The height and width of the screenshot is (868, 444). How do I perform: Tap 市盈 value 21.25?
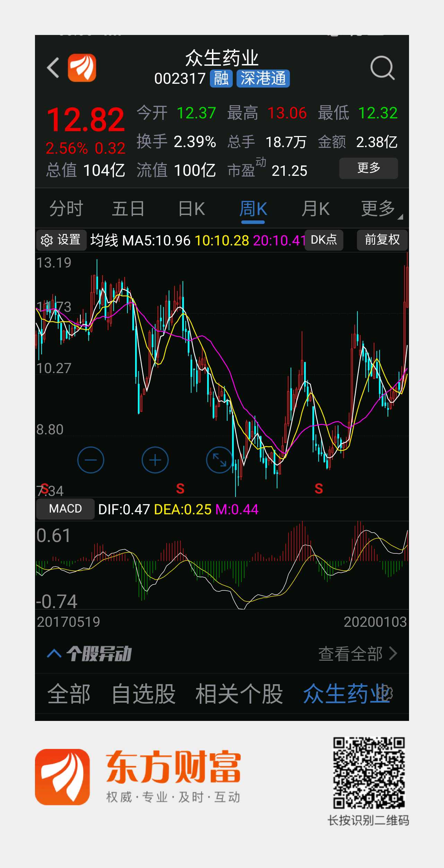[290, 171]
